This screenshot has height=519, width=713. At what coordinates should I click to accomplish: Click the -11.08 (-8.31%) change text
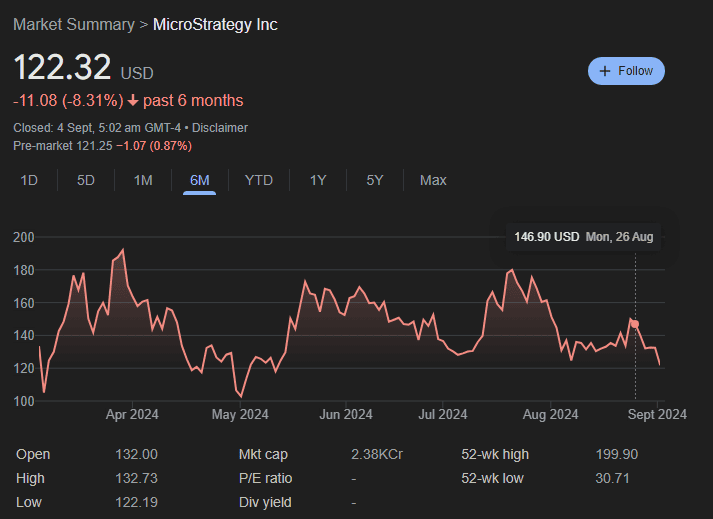pyautogui.click(x=68, y=101)
